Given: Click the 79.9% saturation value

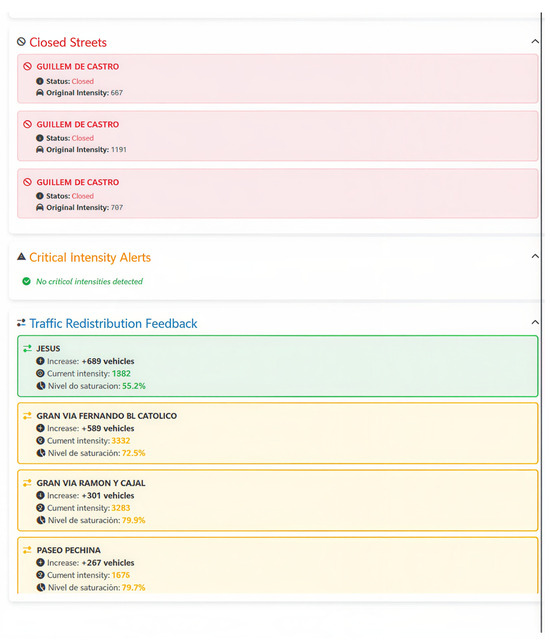Looking at the screenshot, I should coord(134,520).
